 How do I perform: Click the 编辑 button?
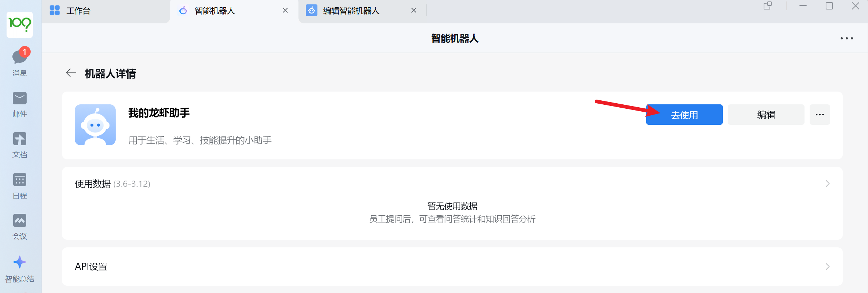[766, 115]
